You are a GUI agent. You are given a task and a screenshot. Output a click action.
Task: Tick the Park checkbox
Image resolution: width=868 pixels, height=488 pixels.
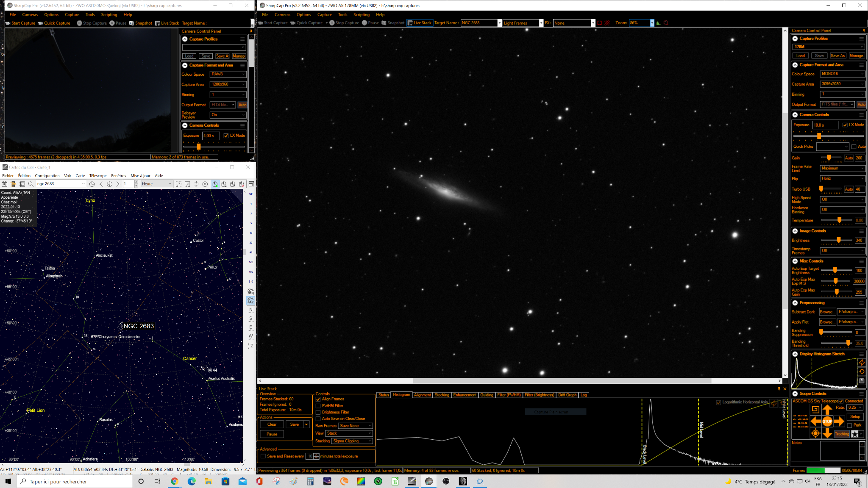(849, 425)
